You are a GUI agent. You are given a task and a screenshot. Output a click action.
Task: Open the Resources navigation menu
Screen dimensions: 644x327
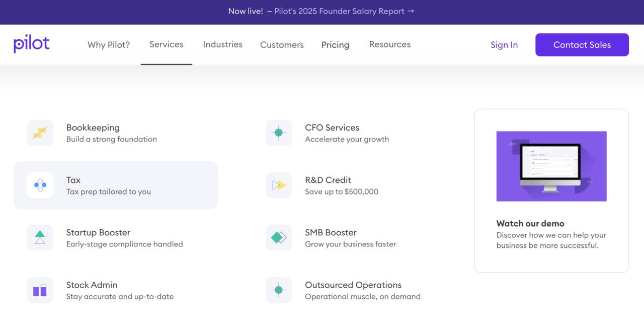click(389, 44)
